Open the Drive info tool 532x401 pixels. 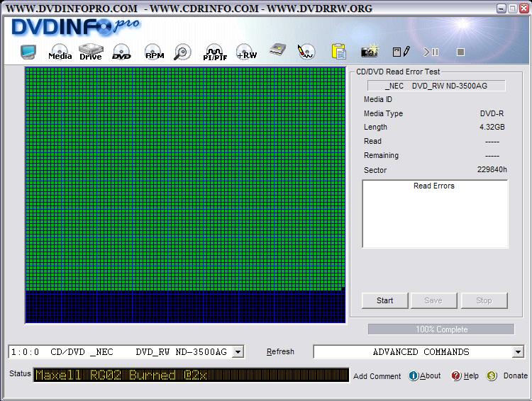[91, 52]
